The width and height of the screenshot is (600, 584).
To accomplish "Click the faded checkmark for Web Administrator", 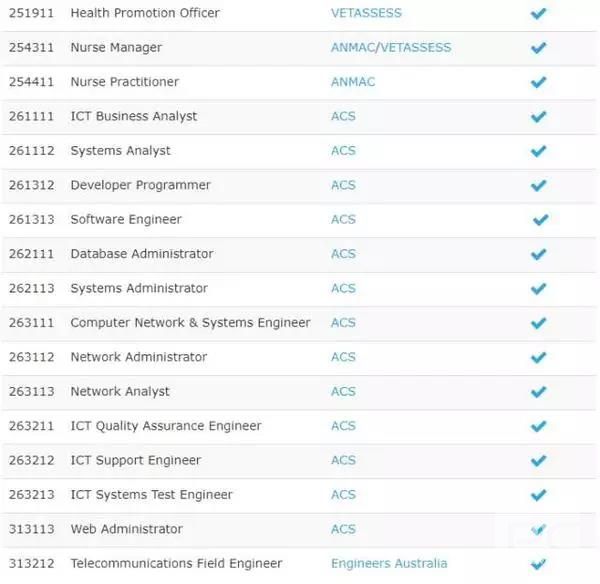I will pyautogui.click(x=538, y=530).
